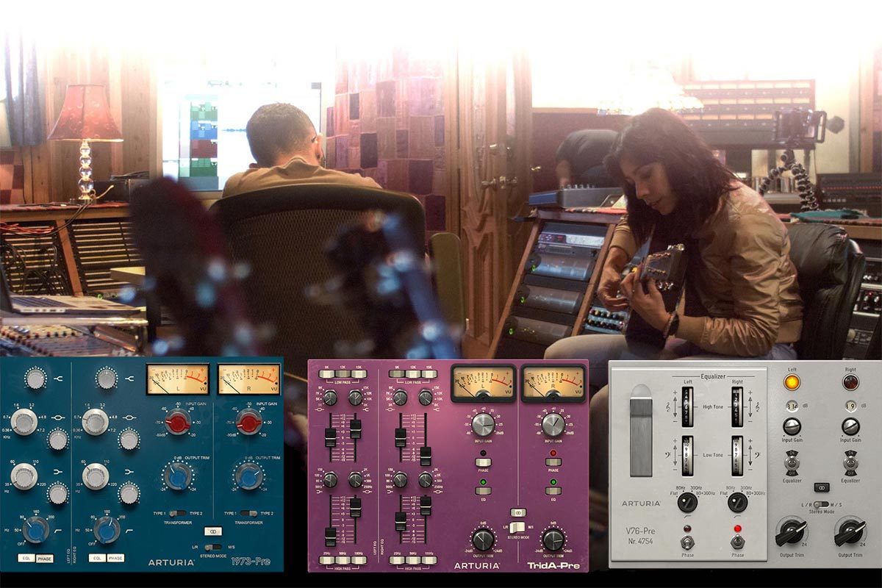This screenshot has height=588, width=882.
Task: Click 1973-Pre left EQ high-pass filter blue knob
Action: pos(36,530)
